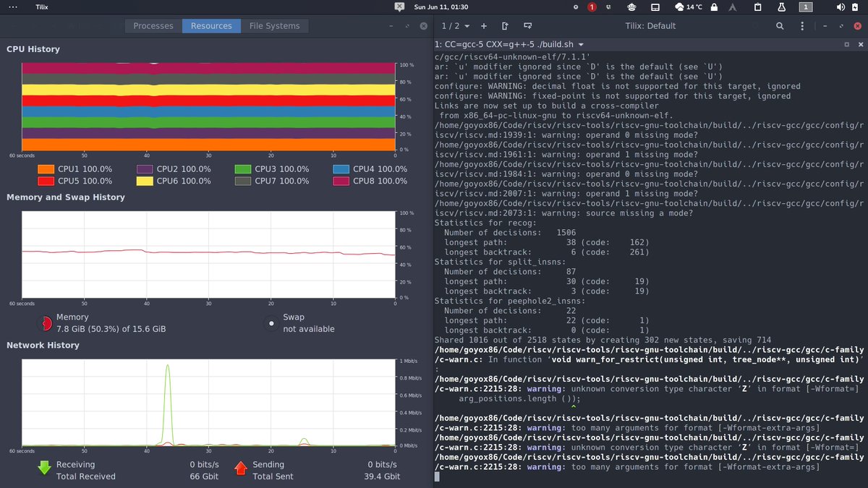Click 'Shared 1016 out of 2518 states' line

pyautogui.click(x=603, y=340)
